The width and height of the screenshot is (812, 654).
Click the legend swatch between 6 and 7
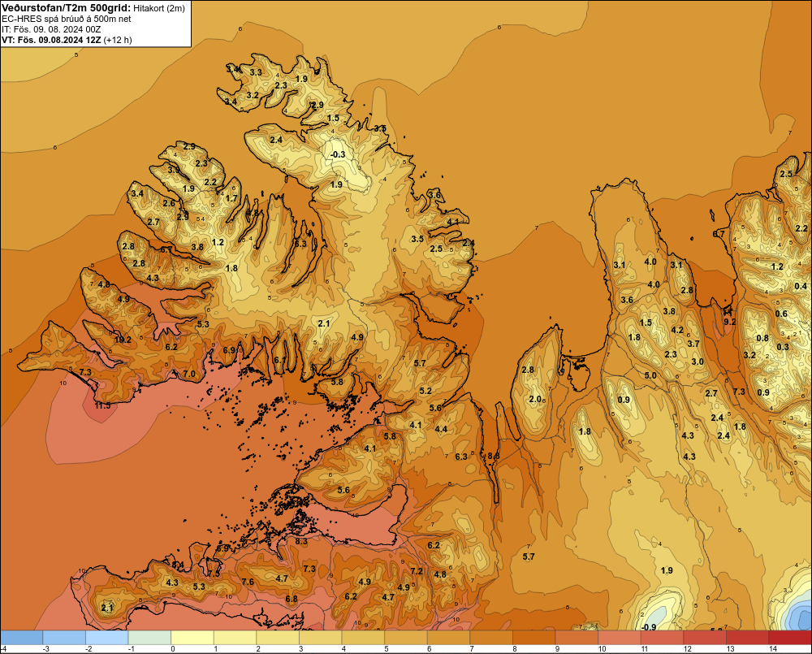click(449, 638)
